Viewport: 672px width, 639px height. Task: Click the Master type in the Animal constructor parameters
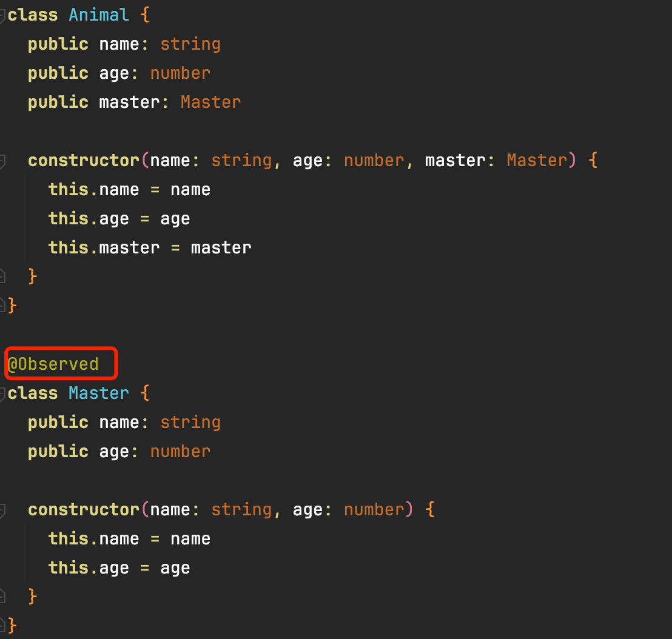pos(537,161)
